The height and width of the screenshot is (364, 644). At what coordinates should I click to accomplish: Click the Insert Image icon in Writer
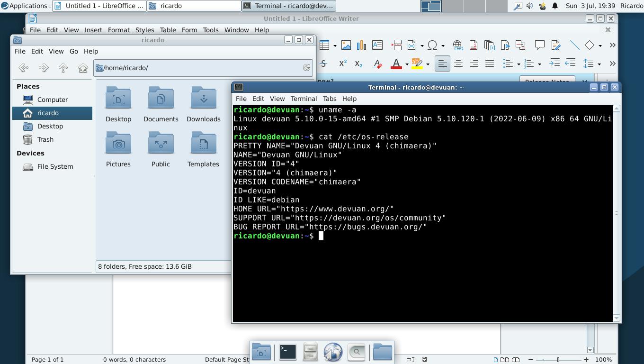point(346,45)
